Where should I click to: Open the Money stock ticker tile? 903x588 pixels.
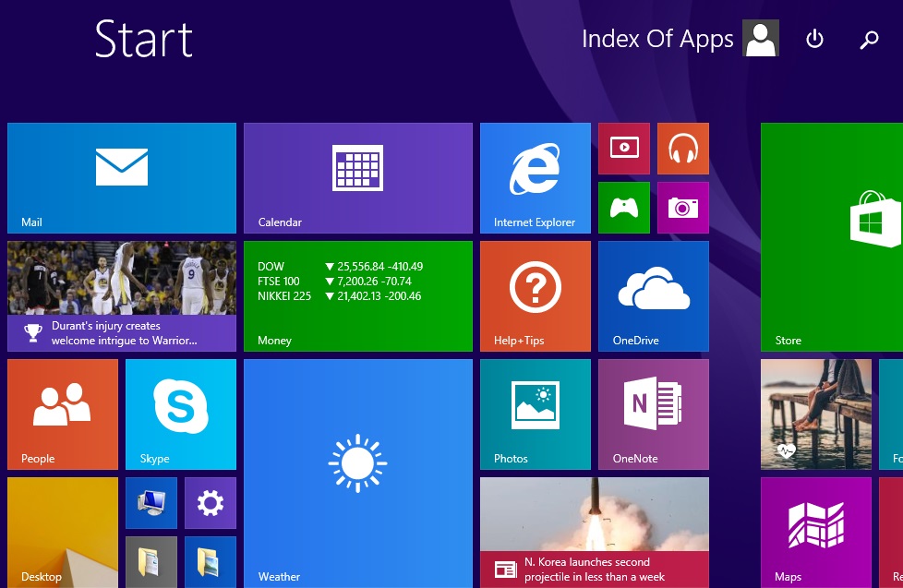(357, 296)
